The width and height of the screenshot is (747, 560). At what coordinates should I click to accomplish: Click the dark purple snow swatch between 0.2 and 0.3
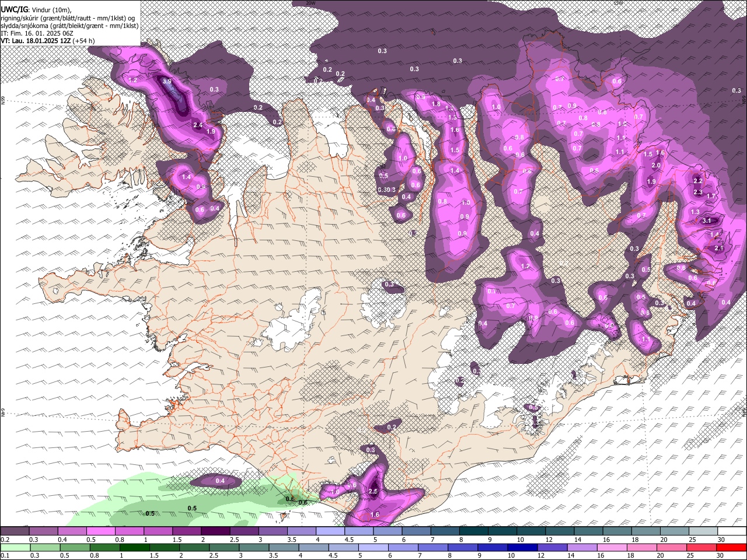tap(15, 531)
